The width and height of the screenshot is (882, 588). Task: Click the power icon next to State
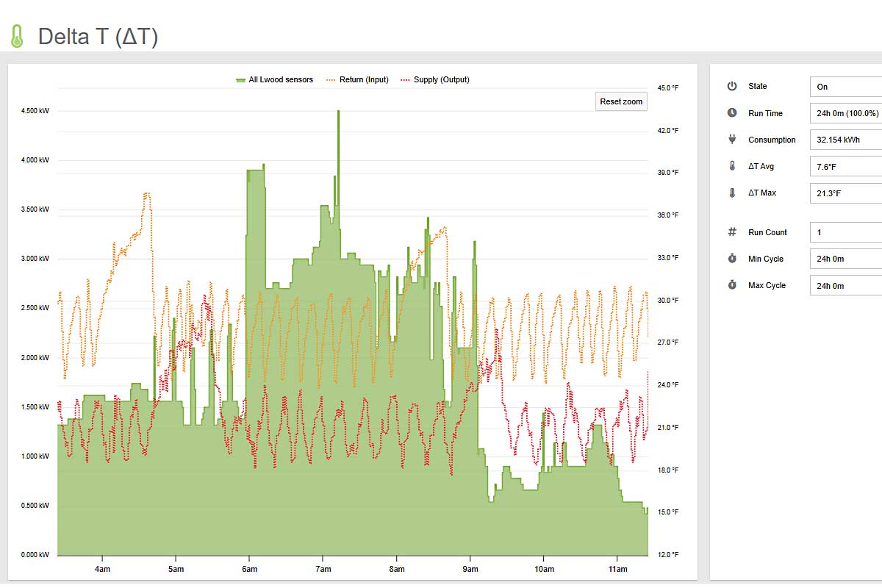coord(732,87)
